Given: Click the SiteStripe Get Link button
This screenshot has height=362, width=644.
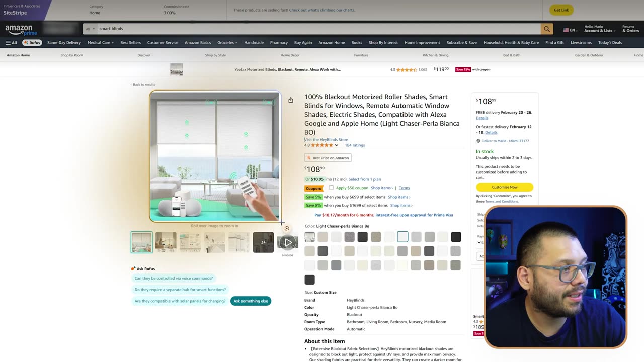Looking at the screenshot, I should tap(561, 10).
